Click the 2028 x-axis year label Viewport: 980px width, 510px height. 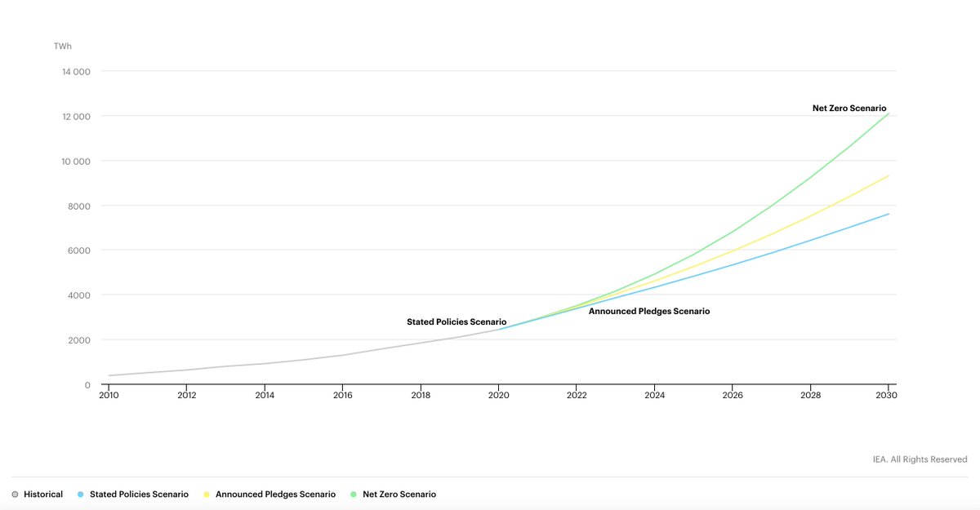pos(810,395)
